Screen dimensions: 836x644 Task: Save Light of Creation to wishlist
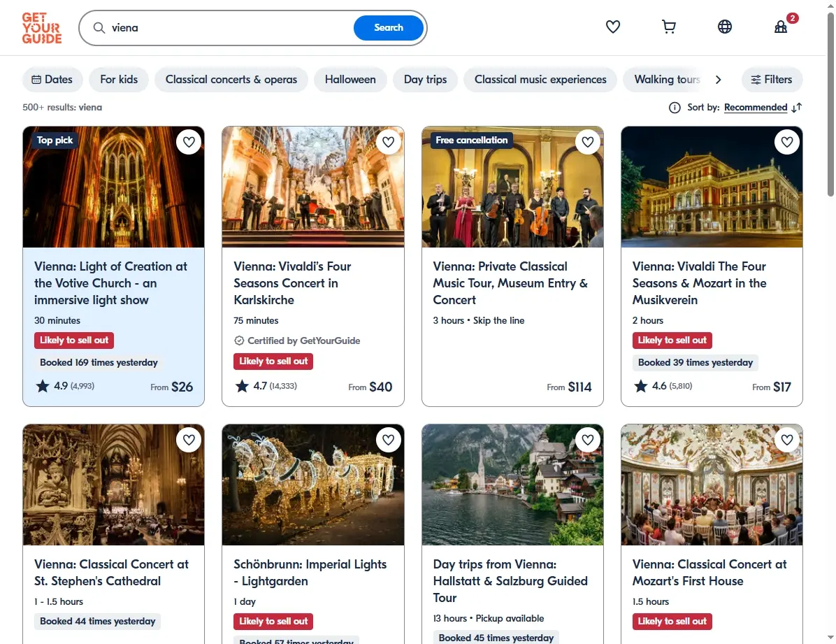point(189,142)
